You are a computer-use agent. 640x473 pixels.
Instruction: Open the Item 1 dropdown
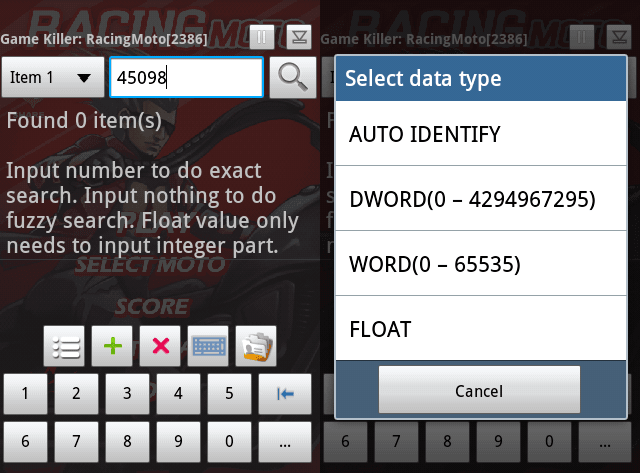pos(53,77)
